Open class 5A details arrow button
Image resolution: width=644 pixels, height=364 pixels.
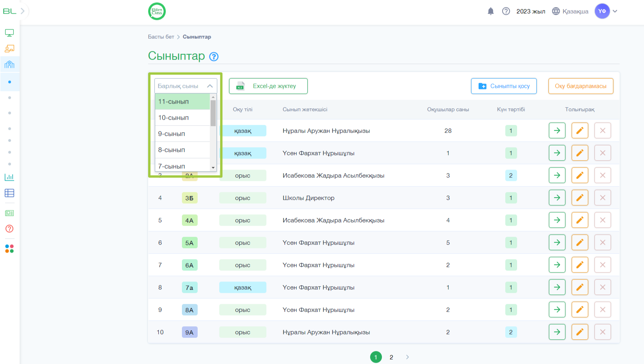point(557,243)
